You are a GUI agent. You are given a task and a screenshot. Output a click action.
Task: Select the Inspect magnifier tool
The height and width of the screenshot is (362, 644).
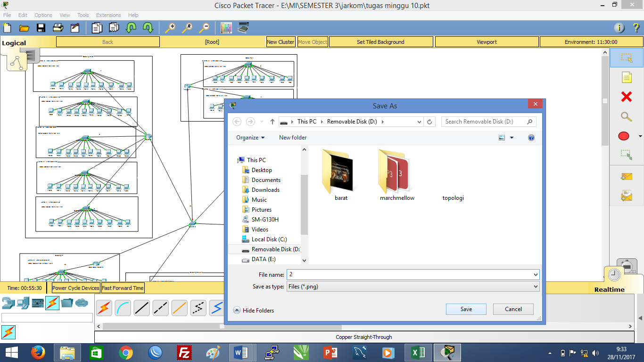(626, 117)
